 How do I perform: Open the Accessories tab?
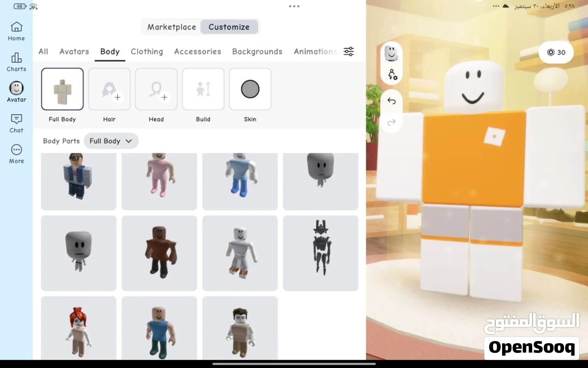(198, 51)
